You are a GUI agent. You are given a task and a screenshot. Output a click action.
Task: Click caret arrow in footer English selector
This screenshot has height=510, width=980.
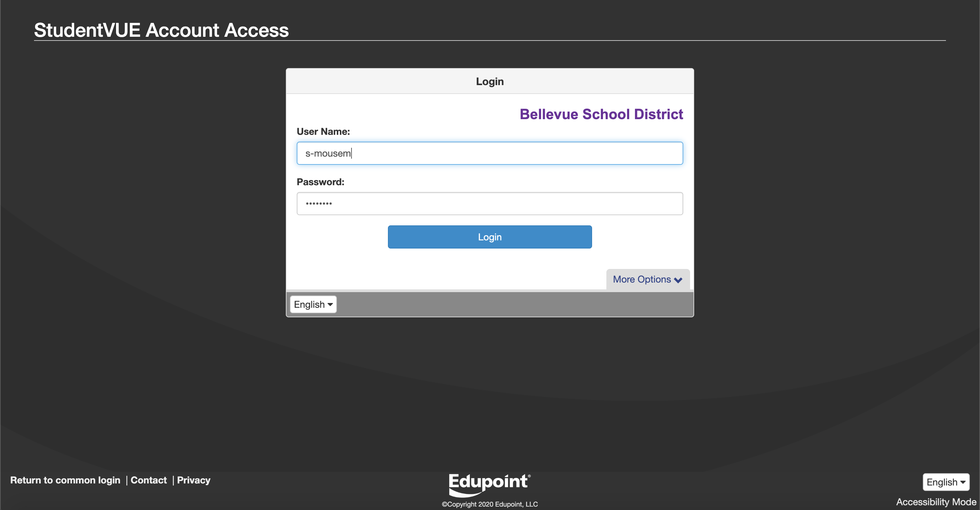pyautogui.click(x=963, y=482)
